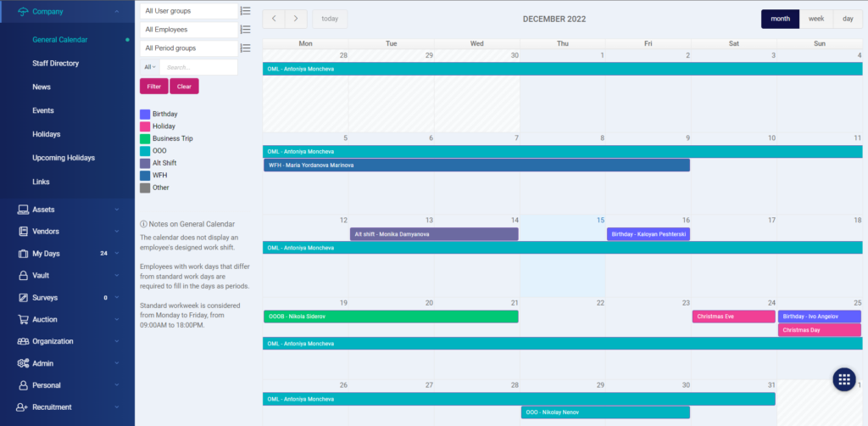Click the Search input field
868x426 pixels.
198,67
